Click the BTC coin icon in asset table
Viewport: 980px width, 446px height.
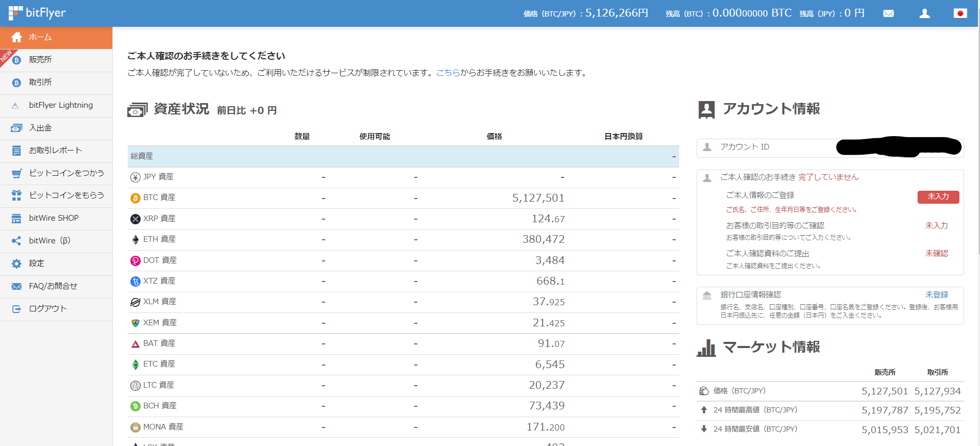(136, 198)
